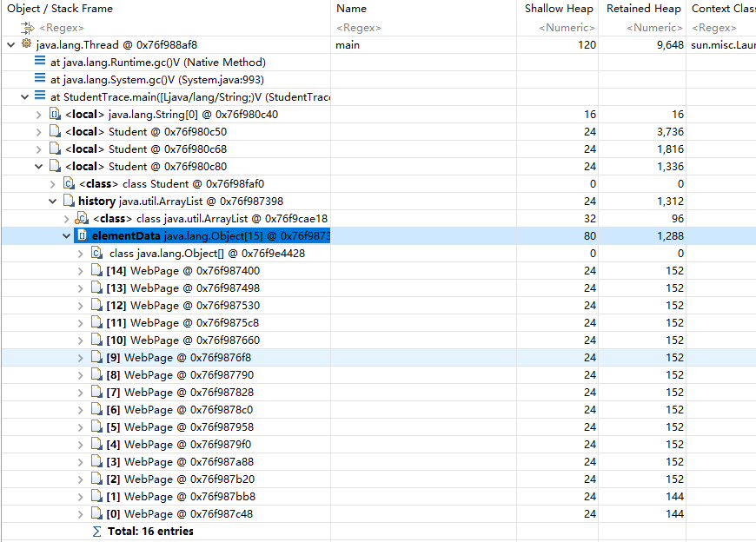Click object icon for Student @ 0x76f980c80
The image size is (756, 542).
[x=55, y=166]
